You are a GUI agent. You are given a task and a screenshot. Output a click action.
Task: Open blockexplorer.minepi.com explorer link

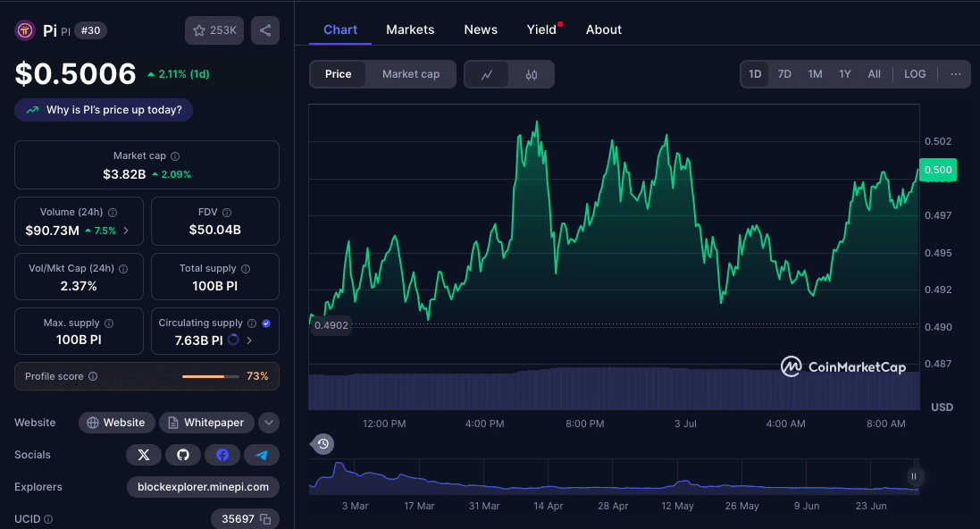coord(203,487)
